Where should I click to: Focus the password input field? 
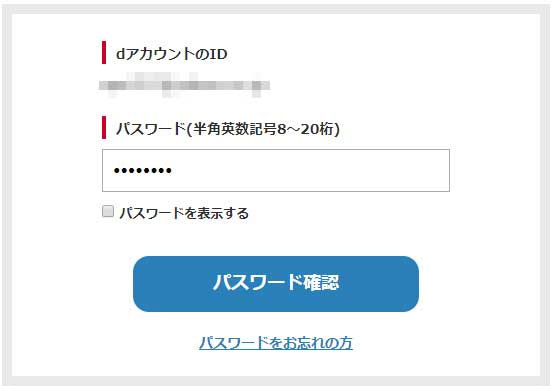tap(276, 171)
